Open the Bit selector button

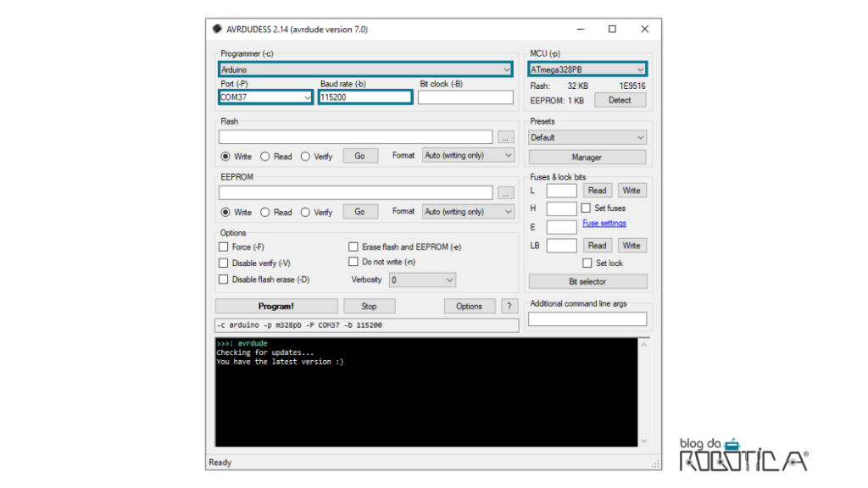coord(588,281)
